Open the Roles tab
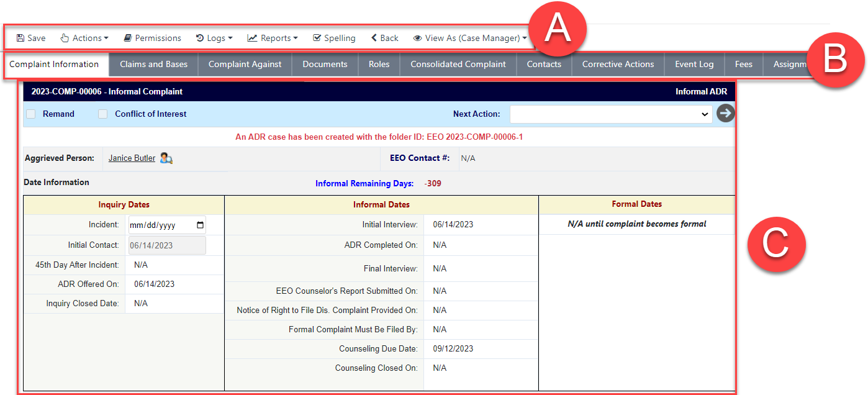868x395 pixels. coord(379,64)
